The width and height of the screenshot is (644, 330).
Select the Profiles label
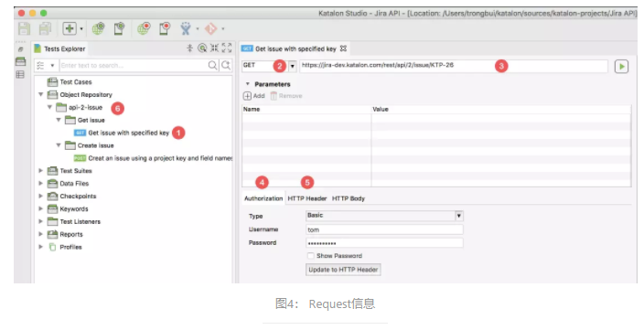[x=70, y=247]
